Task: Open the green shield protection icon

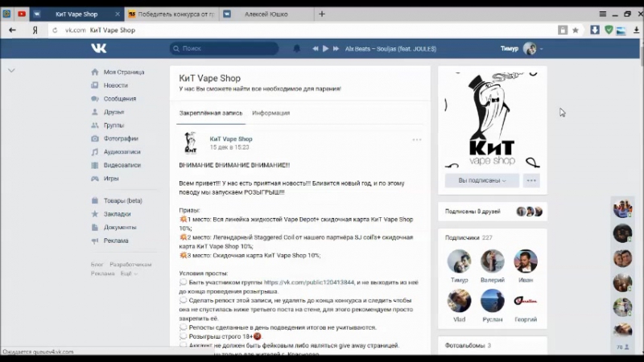Action: [609, 30]
